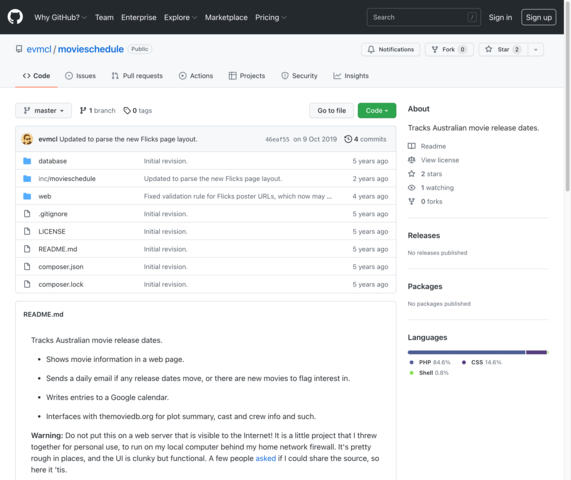Open the 'asked' link in README
The image size is (571, 480).
(265, 458)
